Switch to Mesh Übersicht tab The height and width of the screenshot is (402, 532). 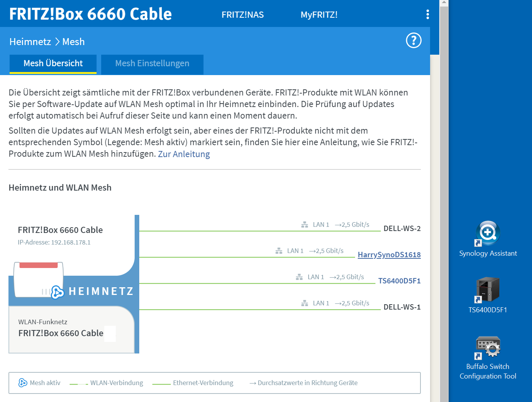coord(53,64)
